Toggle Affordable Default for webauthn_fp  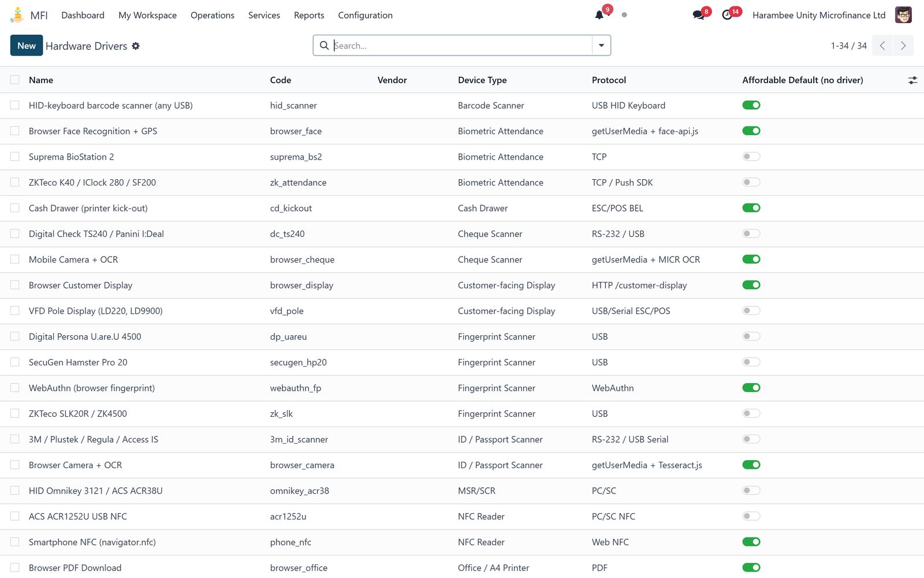click(751, 388)
